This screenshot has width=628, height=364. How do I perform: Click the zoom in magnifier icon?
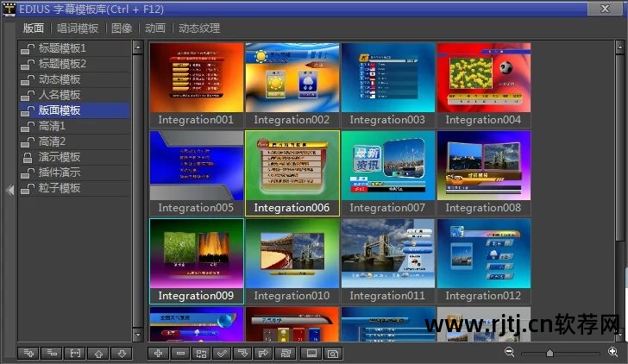coord(612,352)
